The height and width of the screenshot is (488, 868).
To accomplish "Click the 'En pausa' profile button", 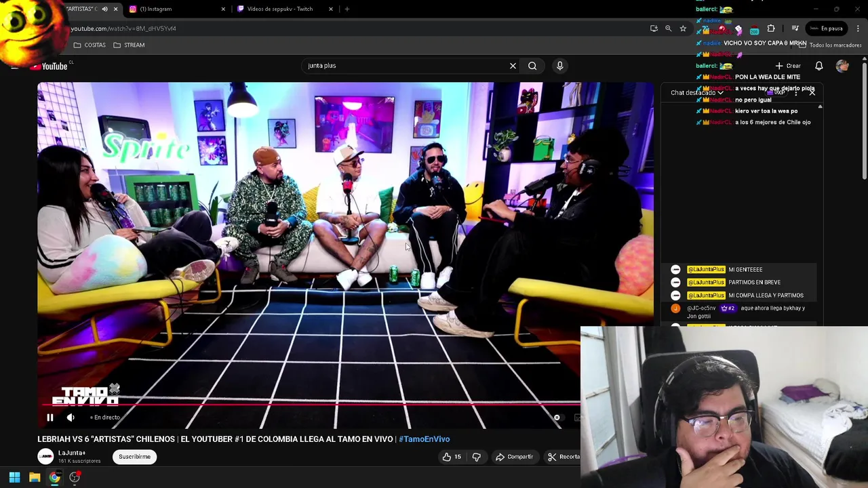I will [x=827, y=28].
